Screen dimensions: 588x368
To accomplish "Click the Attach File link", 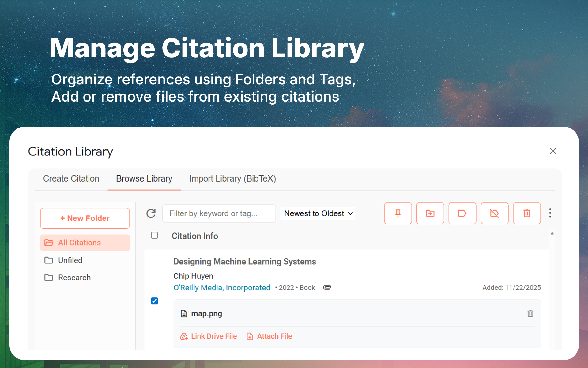I will tap(269, 336).
